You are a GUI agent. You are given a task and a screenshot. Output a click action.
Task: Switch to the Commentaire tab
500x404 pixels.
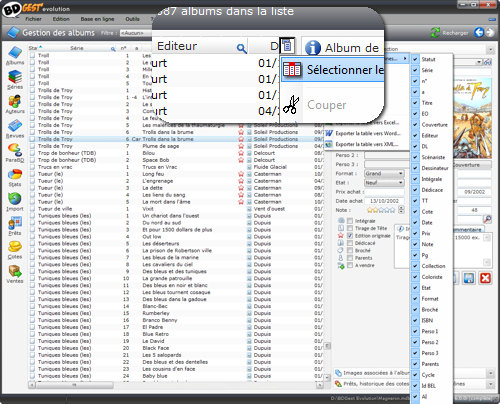468,230
